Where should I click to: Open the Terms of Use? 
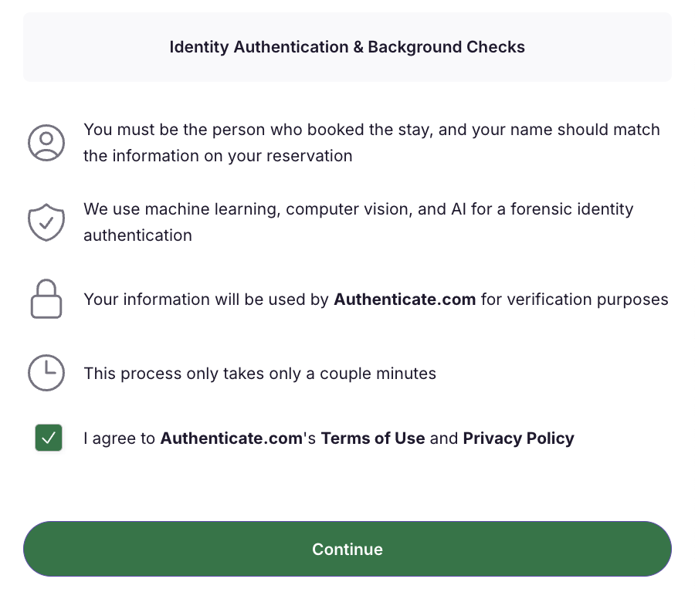373,438
